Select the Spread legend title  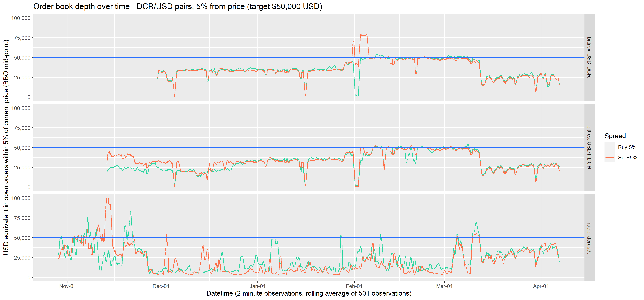click(615, 136)
